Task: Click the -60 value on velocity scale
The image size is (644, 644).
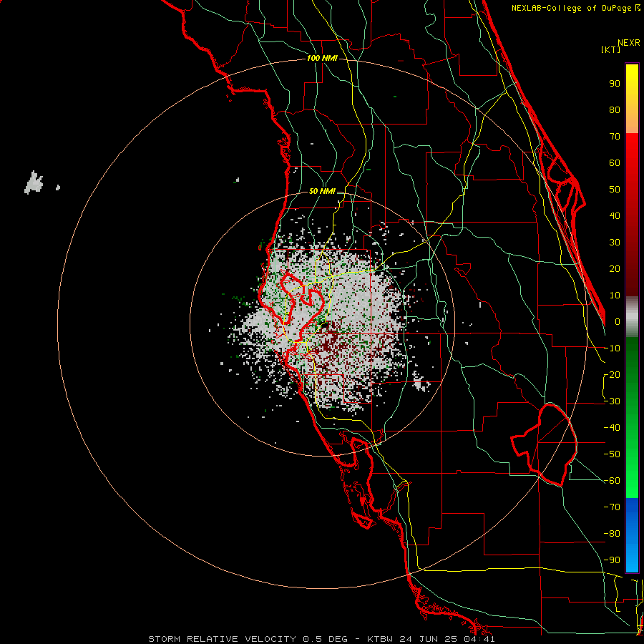Action: [x=612, y=481]
